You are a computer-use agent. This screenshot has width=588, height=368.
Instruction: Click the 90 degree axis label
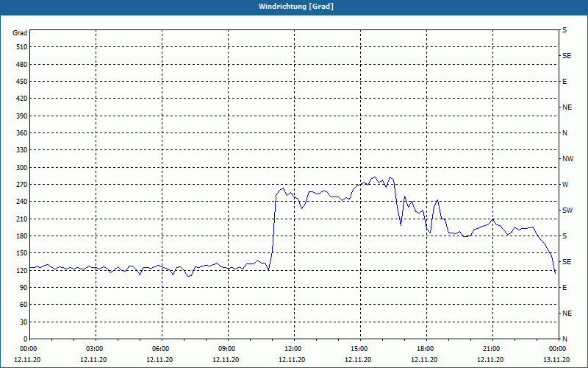pyautogui.click(x=24, y=288)
